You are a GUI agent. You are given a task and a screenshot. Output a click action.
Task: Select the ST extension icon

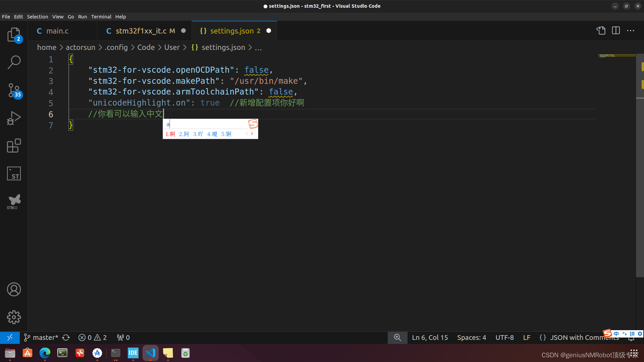[x=14, y=173]
